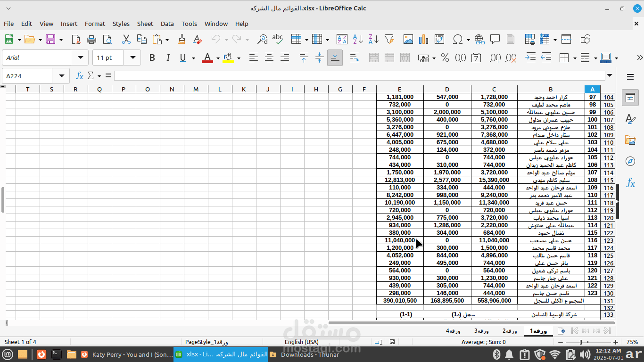Viewport: 644px width, 362px height.
Task: Open the Function Wizard fx icon
Action: (80, 75)
